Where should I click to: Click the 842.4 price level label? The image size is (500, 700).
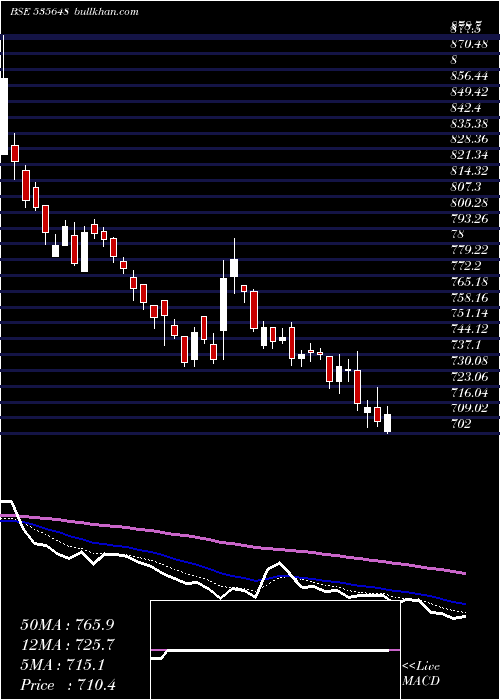(x=465, y=108)
